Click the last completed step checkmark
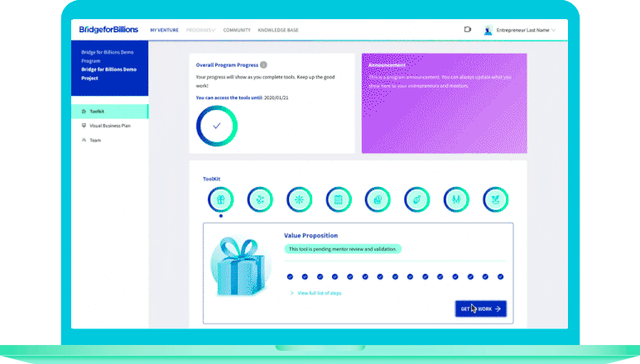 click(501, 277)
